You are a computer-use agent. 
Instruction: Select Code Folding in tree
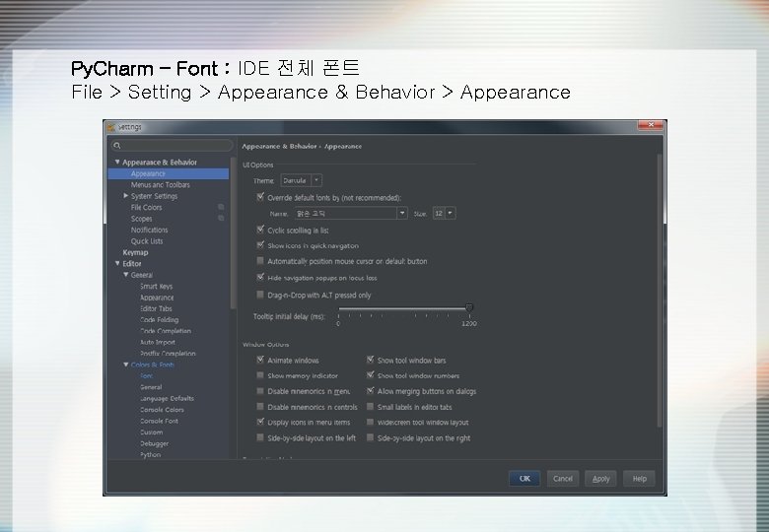click(x=159, y=320)
